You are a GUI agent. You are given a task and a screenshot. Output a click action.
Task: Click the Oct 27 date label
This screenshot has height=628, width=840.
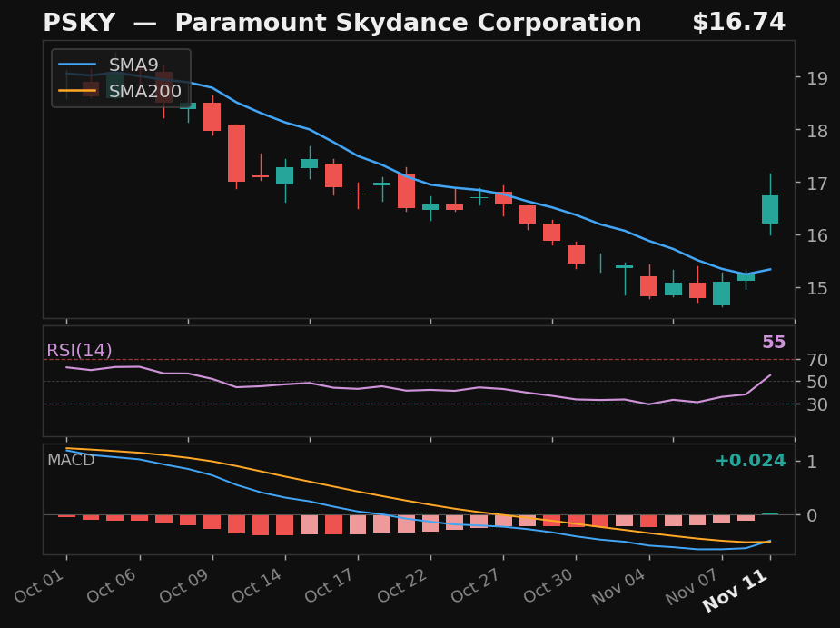tap(477, 586)
